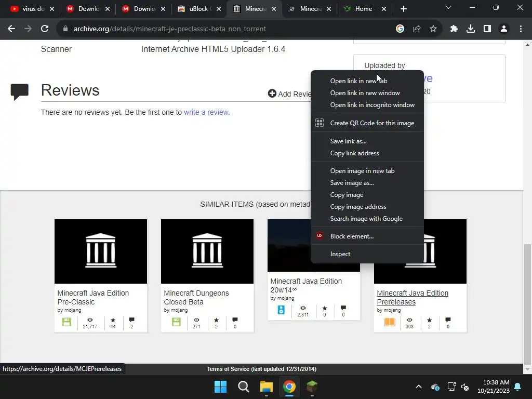Screen dimensions: 532x399
Task: Open Minecraft Java Edition Pre-Classic thumbnail
Action: (x=101, y=251)
